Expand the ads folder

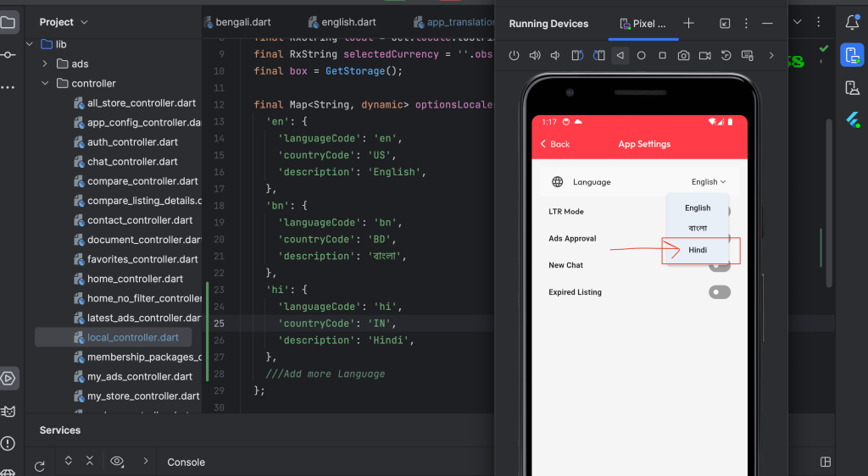point(45,64)
